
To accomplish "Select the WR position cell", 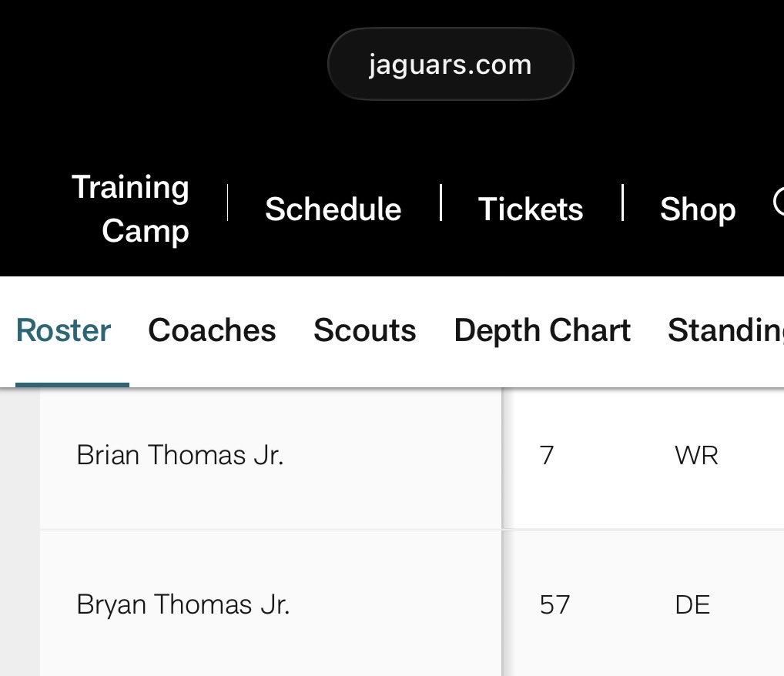I will [696, 456].
